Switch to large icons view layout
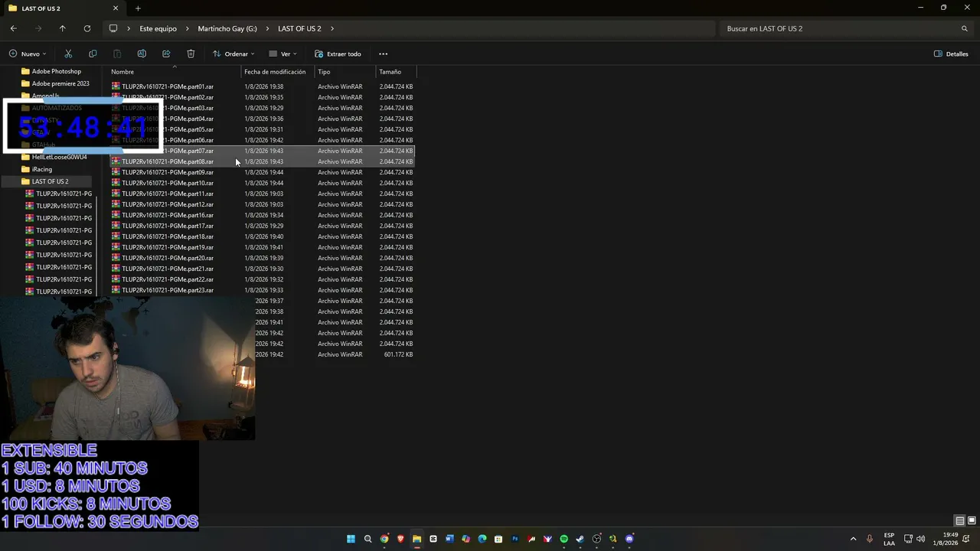The image size is (980, 551). [x=970, y=521]
